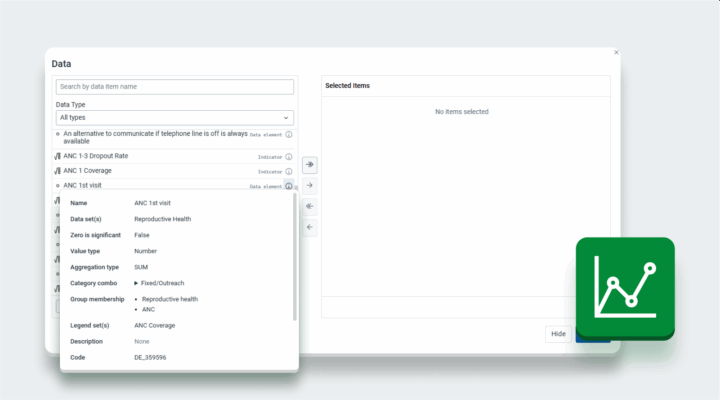
Task: Click info icon for ANC 1st visit
Action: [289, 186]
